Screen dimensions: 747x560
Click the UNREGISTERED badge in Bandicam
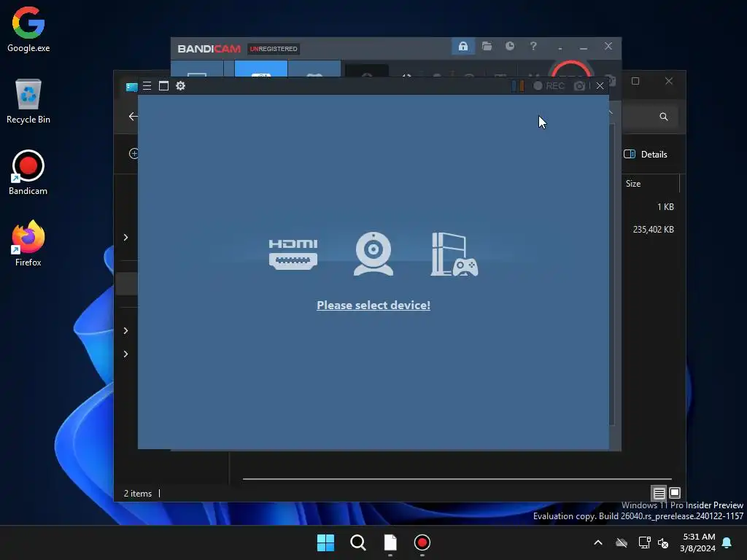(x=274, y=49)
